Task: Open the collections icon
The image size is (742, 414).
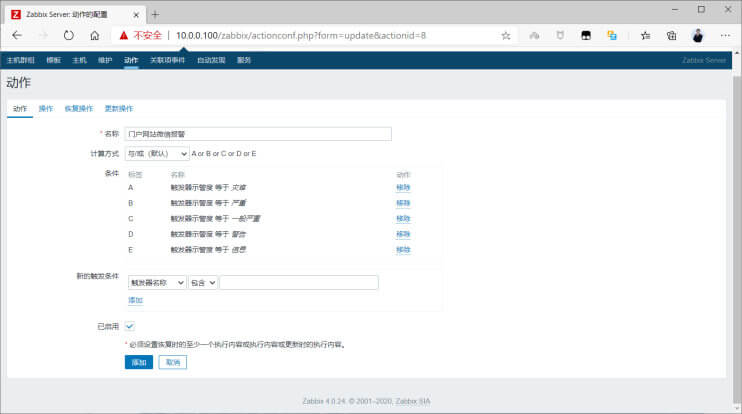Action: (x=671, y=35)
